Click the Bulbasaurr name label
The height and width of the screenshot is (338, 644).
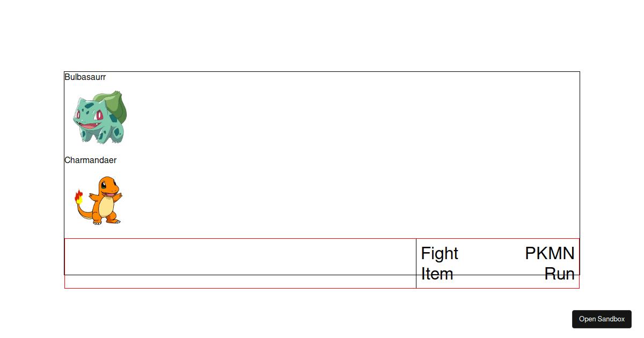click(85, 77)
